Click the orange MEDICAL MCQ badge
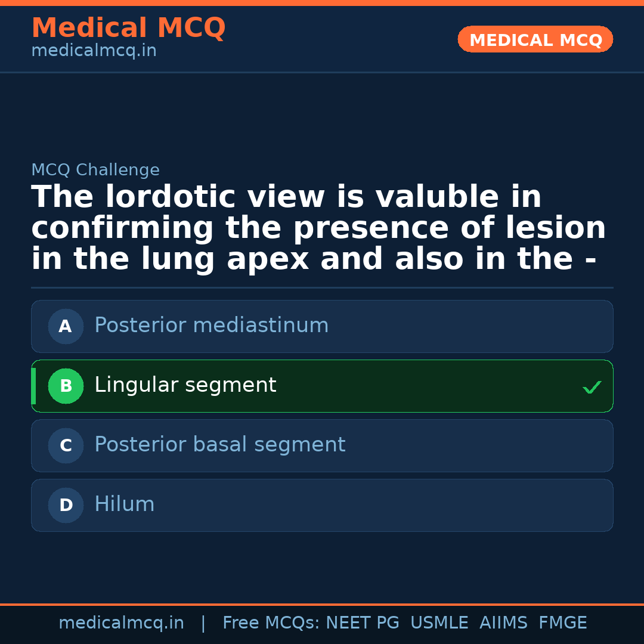This screenshot has height=644, width=644. (535, 40)
